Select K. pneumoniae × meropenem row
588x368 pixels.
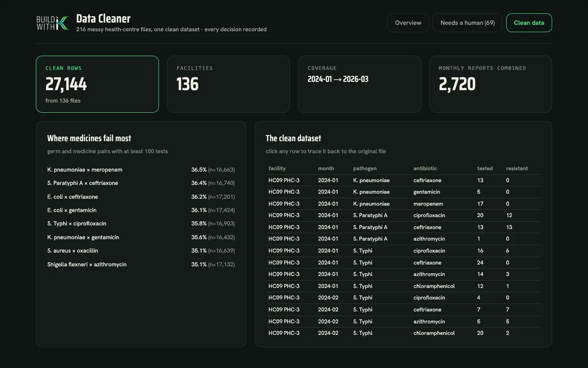[x=141, y=170]
